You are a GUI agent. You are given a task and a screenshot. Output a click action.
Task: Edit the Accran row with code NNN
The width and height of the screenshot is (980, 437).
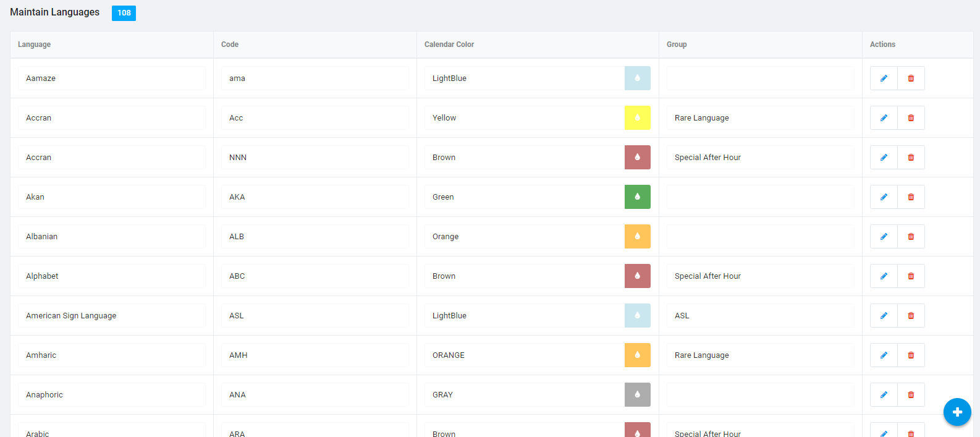click(884, 158)
